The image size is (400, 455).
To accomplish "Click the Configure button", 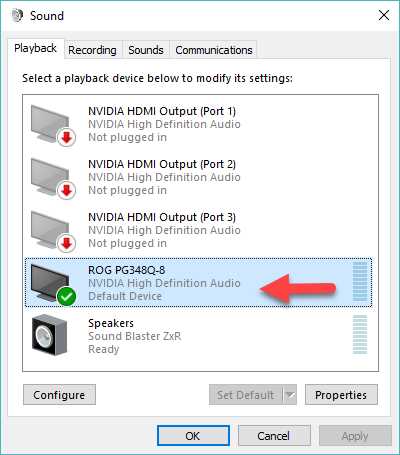I will point(59,395).
